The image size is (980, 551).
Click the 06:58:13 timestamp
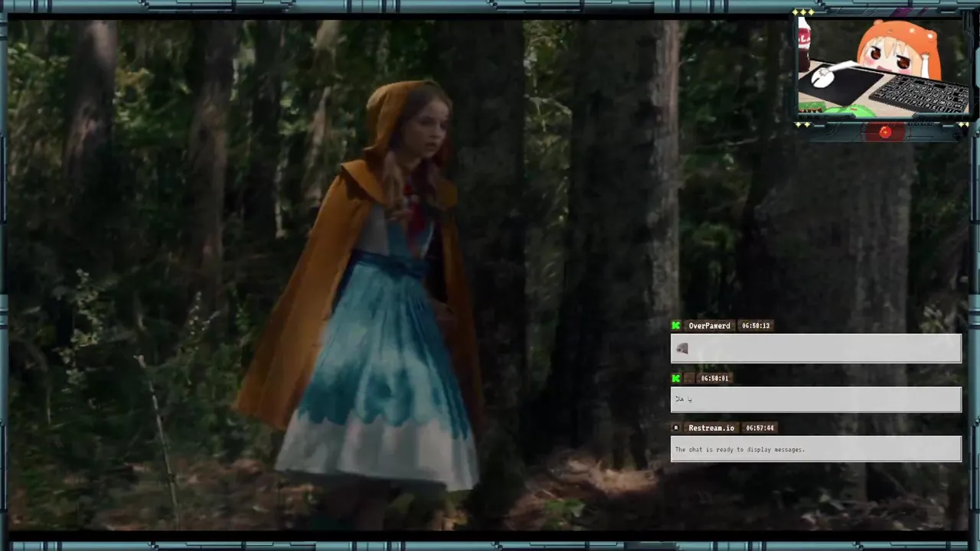click(x=756, y=325)
